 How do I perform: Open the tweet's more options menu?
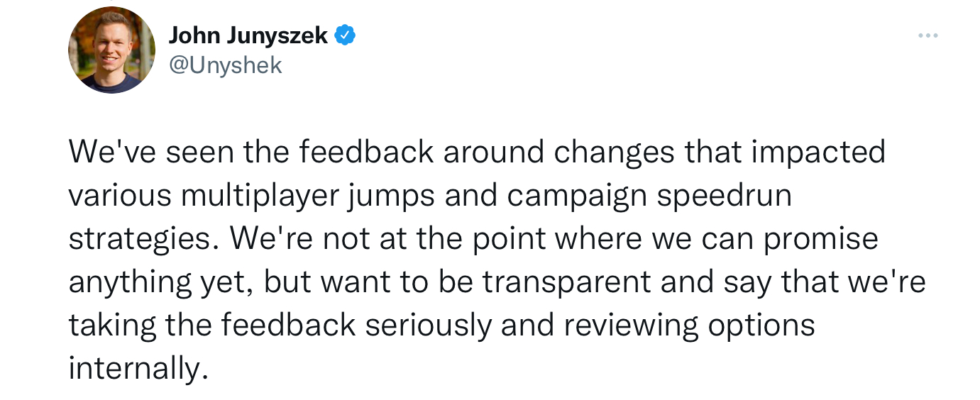pyautogui.click(x=927, y=35)
